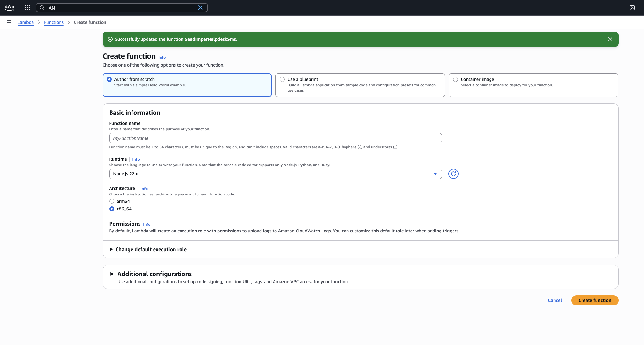Click the Cancel button
The width and height of the screenshot is (644, 345).
pos(555,300)
